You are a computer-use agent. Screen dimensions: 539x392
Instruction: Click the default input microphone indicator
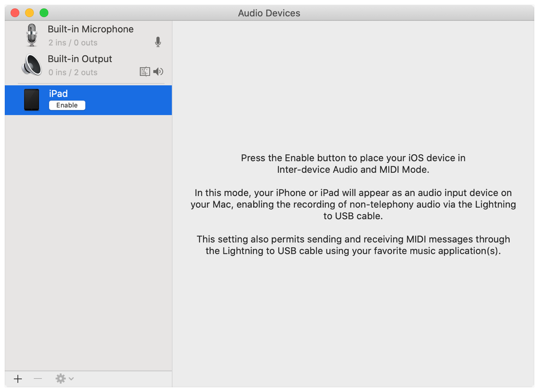point(158,42)
